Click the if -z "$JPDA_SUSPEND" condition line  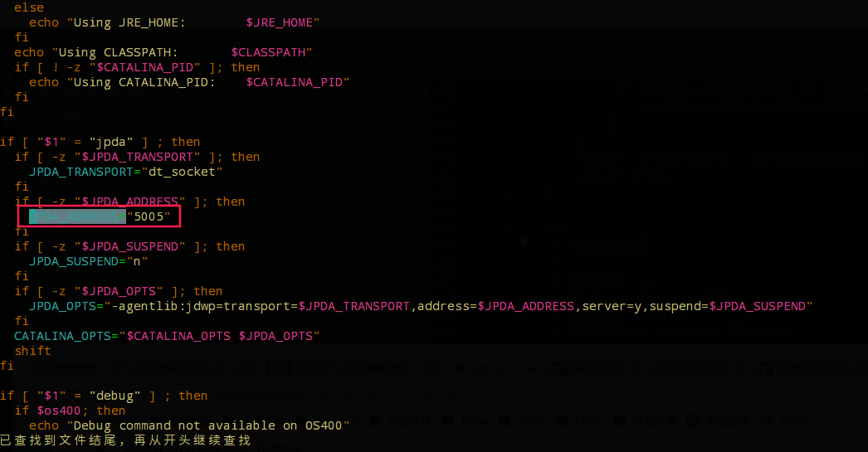click(129, 246)
